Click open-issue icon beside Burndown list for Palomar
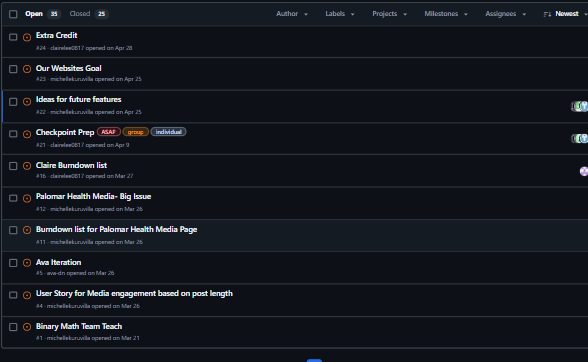The image size is (588, 362). click(27, 230)
